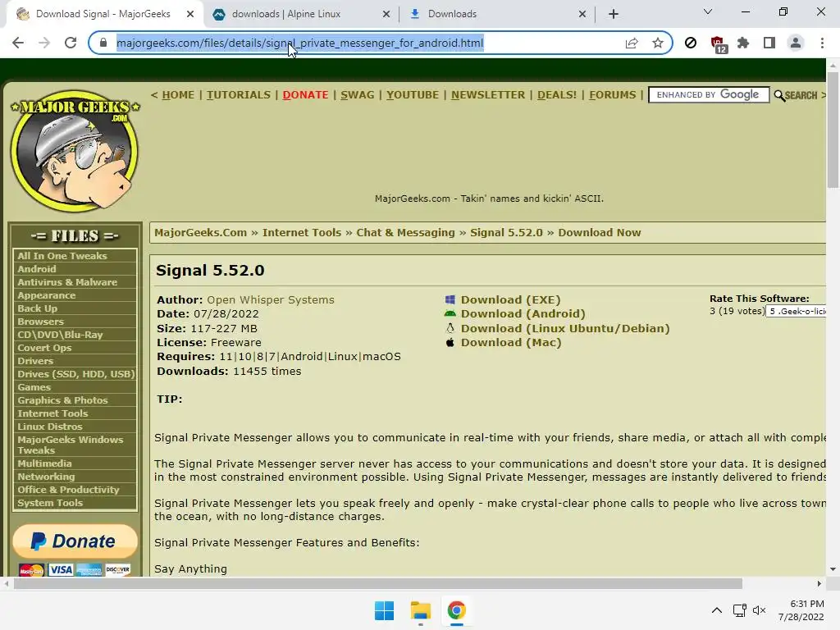Switch to the Downloads tab
This screenshot has height=630, width=840.
497,14
